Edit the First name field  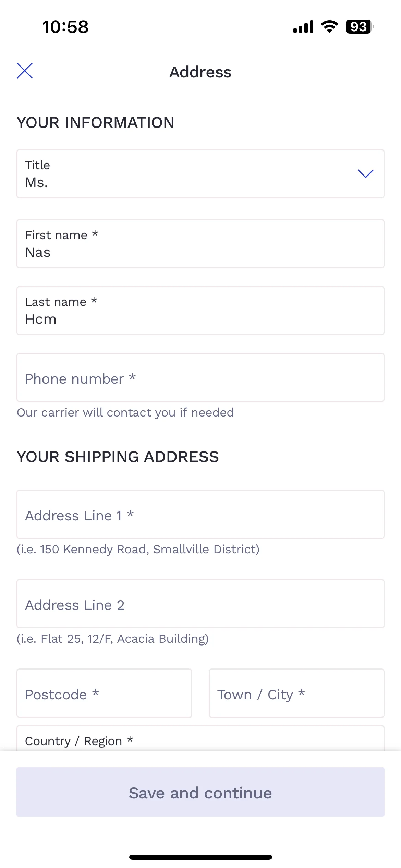(200, 244)
